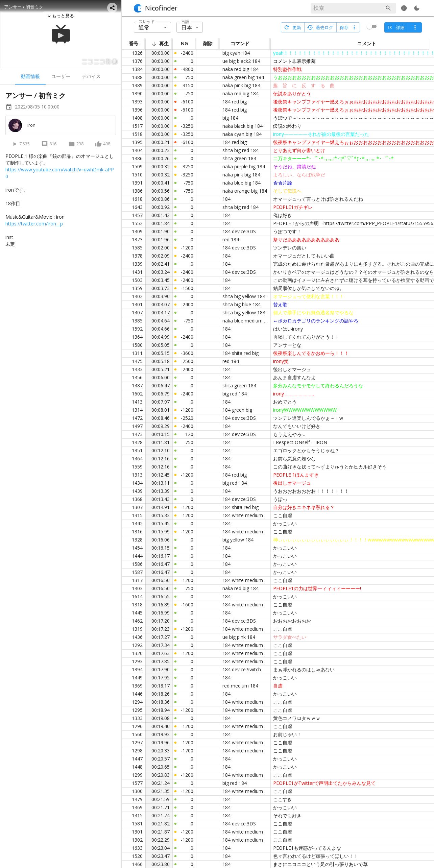Click comment '替え歌'

click(x=280, y=305)
